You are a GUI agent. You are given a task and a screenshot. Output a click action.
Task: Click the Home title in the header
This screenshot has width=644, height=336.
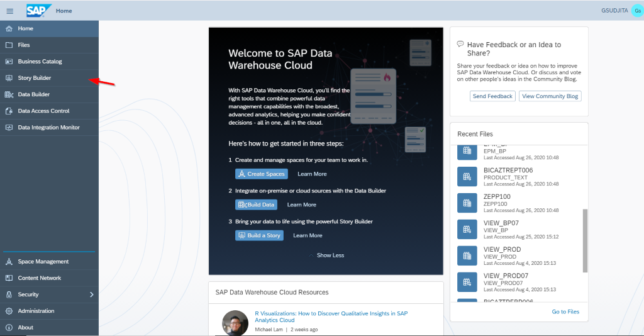pos(64,11)
